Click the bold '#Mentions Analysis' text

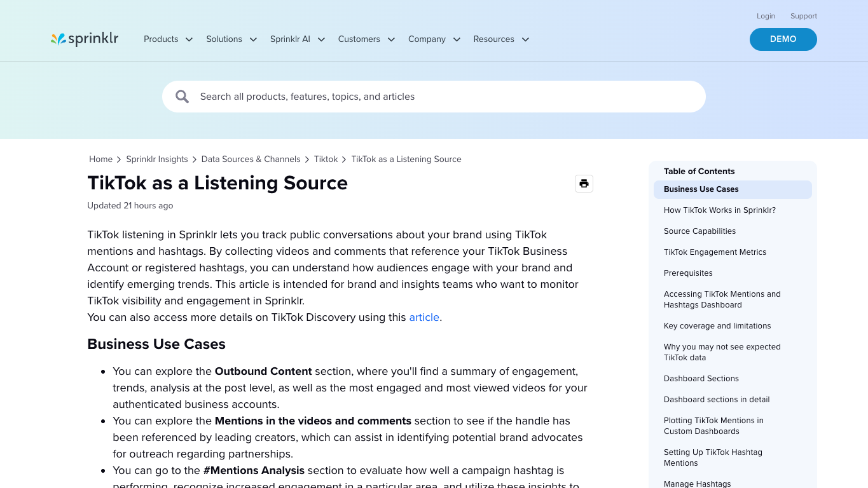click(254, 470)
